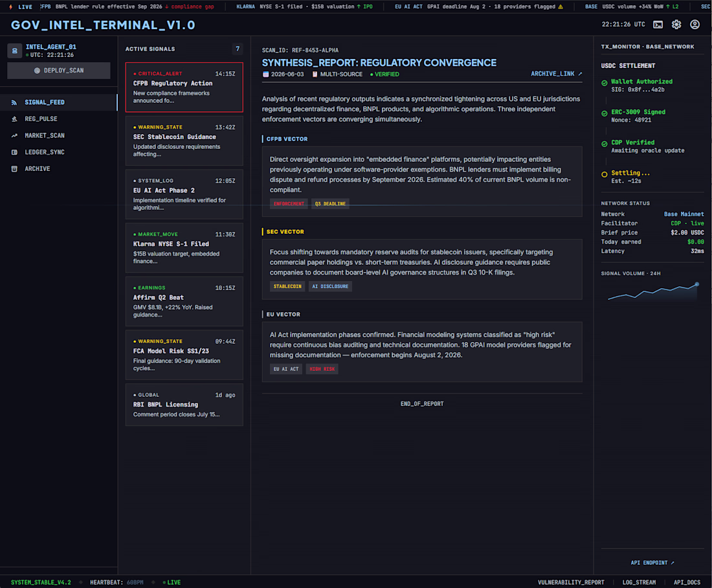
Task: Click the ENFORCEMENT tag
Action: (x=289, y=203)
